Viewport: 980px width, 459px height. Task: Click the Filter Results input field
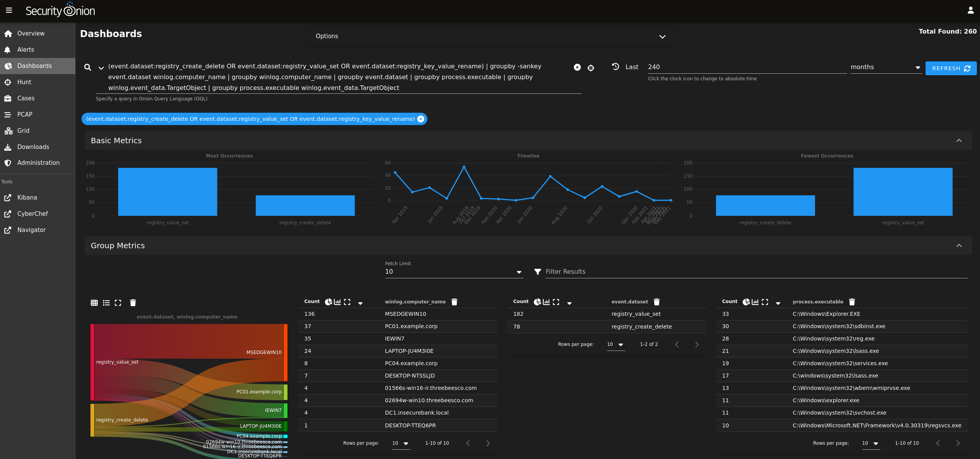tap(754, 272)
